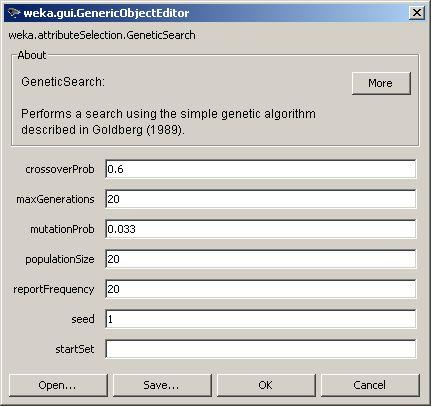The image size is (431, 406).
Task: Click the 'GeneticSearch:' heading in About
Action: pos(63,82)
